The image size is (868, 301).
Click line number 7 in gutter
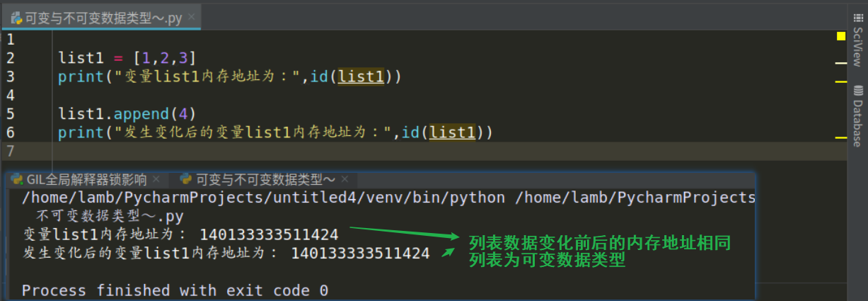coord(10,151)
